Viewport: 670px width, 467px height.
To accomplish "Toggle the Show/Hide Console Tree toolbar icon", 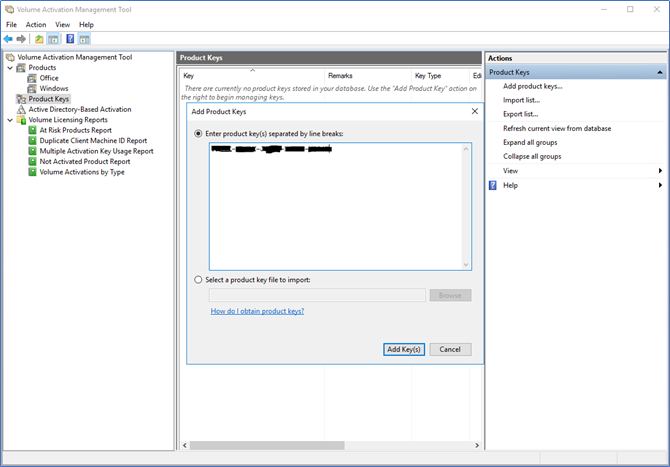I will coord(53,39).
